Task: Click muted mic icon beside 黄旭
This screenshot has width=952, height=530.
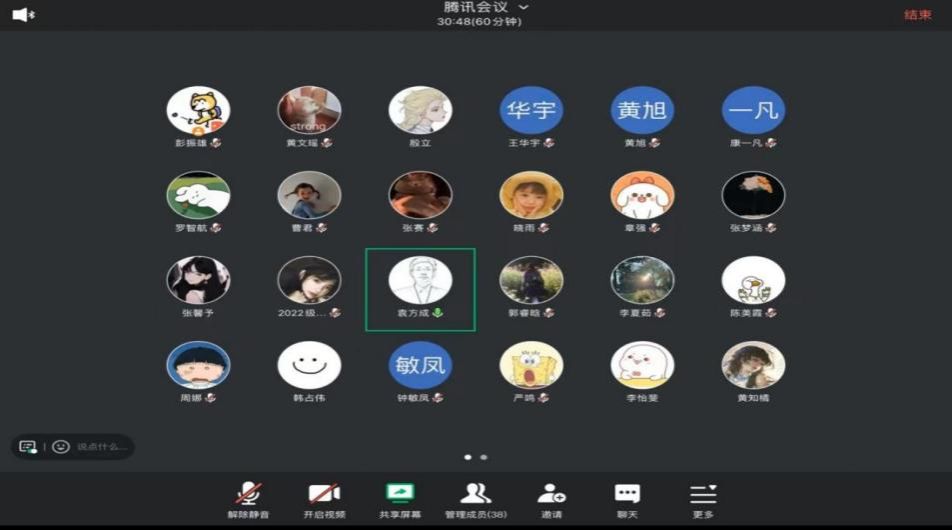Action: tap(655, 143)
